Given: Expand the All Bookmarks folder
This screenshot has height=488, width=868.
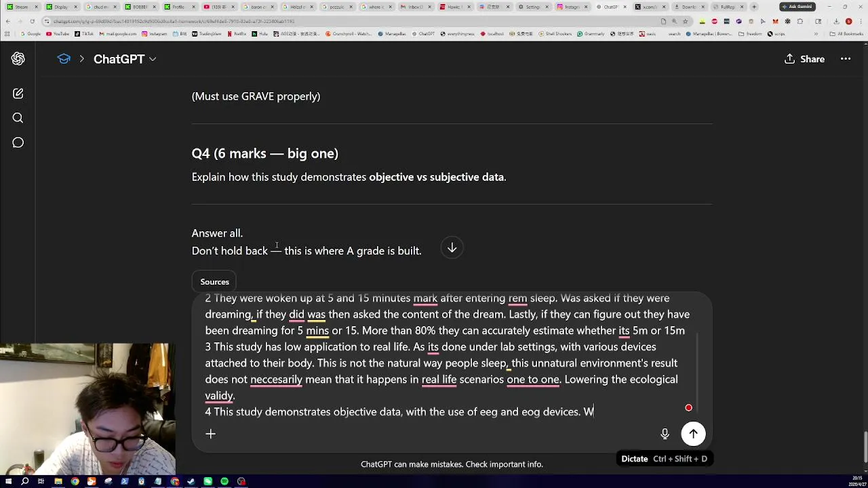Looking at the screenshot, I should click(x=847, y=34).
